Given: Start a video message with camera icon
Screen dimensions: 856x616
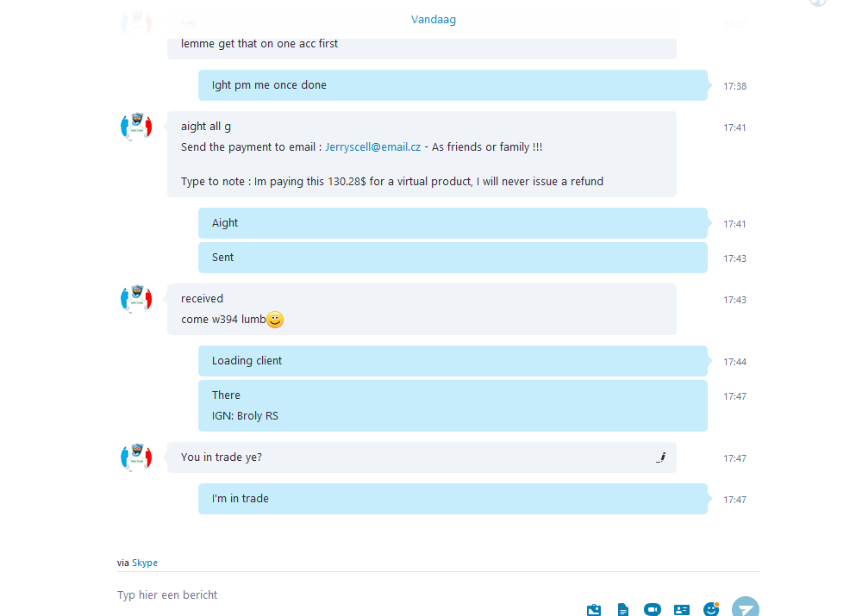Looking at the screenshot, I should 653,609.
